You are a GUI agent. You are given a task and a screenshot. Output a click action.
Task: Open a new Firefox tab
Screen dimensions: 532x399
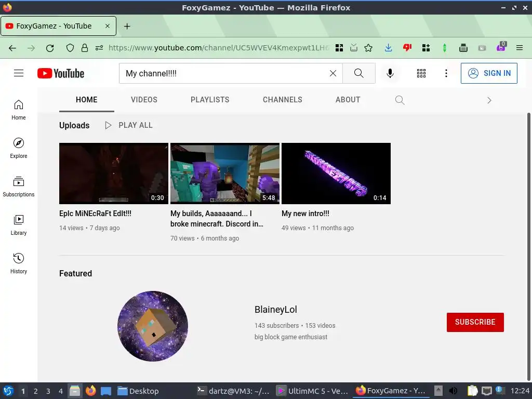tap(127, 26)
